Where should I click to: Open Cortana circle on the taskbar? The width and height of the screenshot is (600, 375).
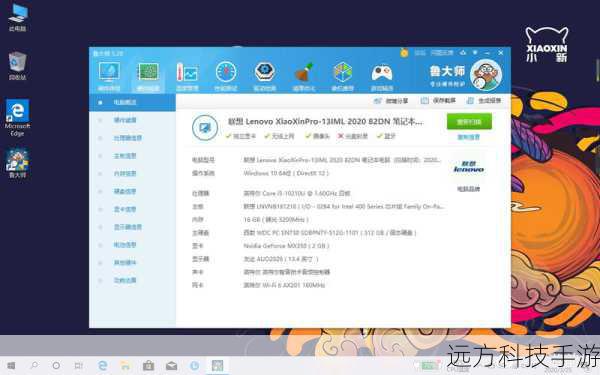(56, 366)
